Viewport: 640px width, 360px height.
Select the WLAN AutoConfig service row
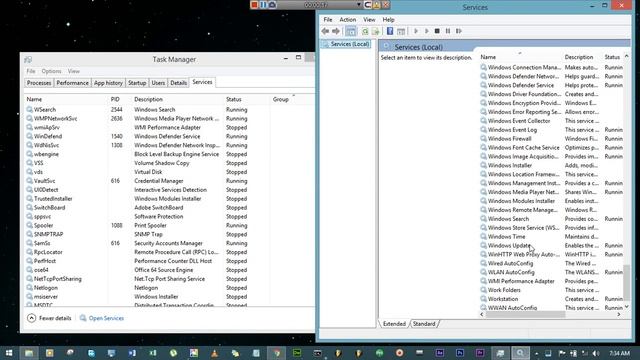tap(551, 272)
